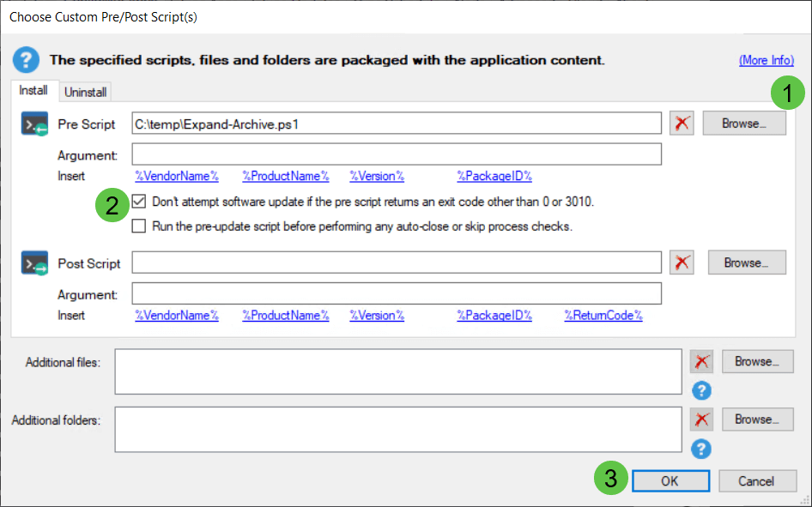Insert %ReturnCode% into Post Script argument
812x507 pixels.
(603, 315)
